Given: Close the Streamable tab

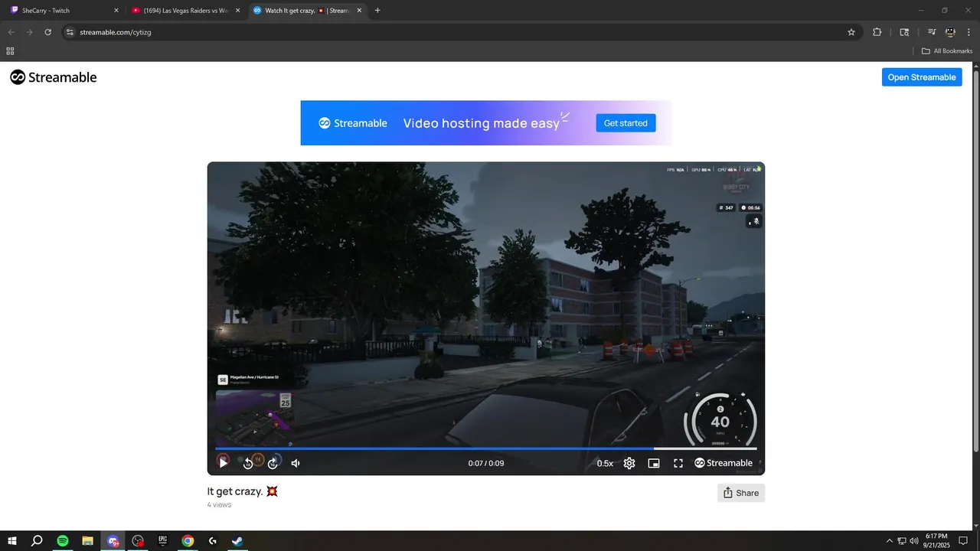Looking at the screenshot, I should coord(359,11).
